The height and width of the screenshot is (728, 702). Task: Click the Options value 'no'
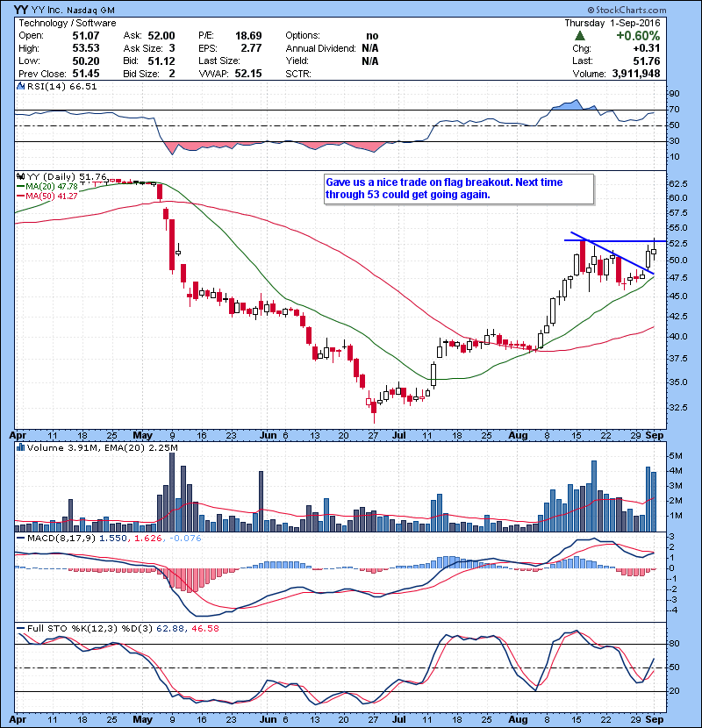click(x=372, y=36)
